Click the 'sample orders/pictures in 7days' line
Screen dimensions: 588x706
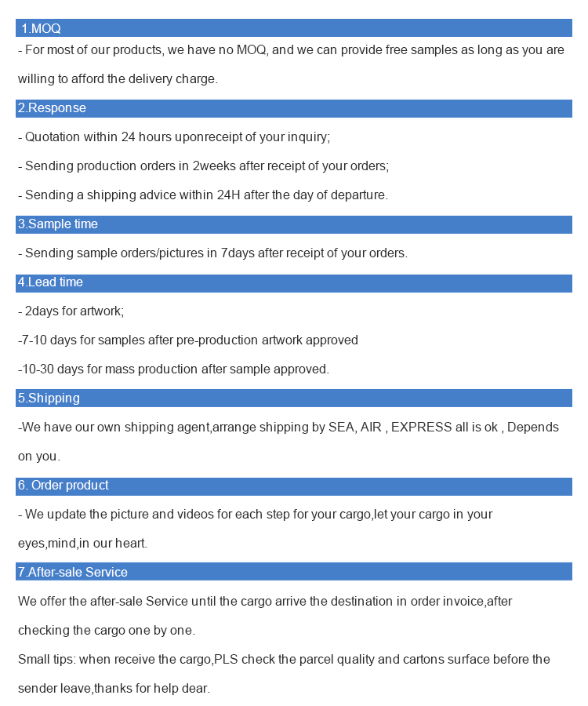(x=212, y=253)
